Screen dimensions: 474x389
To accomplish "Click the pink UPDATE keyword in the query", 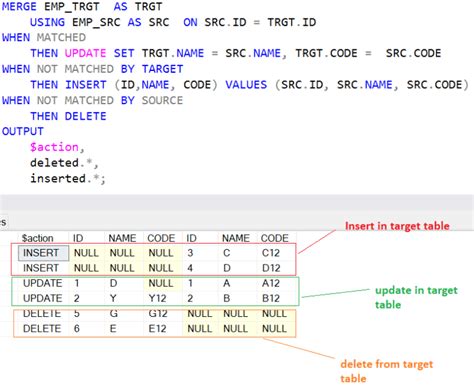I will click(x=85, y=53).
